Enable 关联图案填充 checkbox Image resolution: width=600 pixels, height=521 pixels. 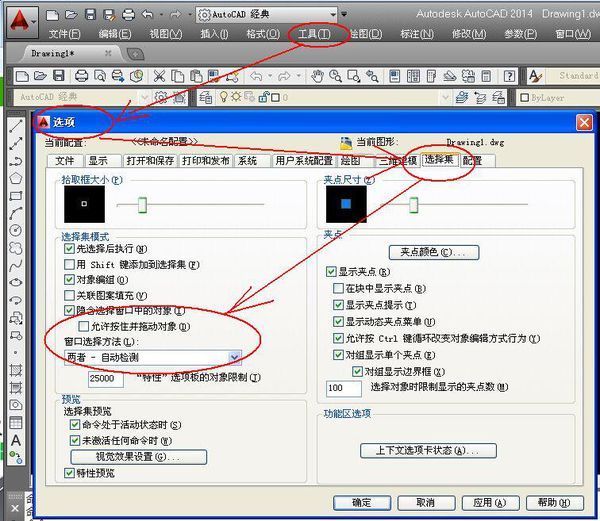[69, 295]
